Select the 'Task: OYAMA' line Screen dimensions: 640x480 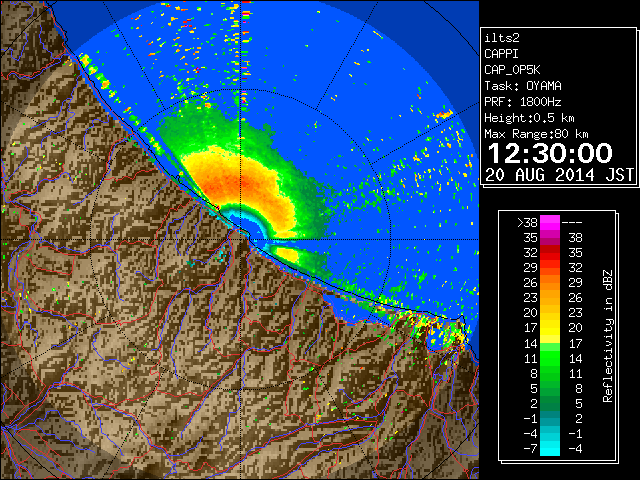pyautogui.click(x=523, y=86)
